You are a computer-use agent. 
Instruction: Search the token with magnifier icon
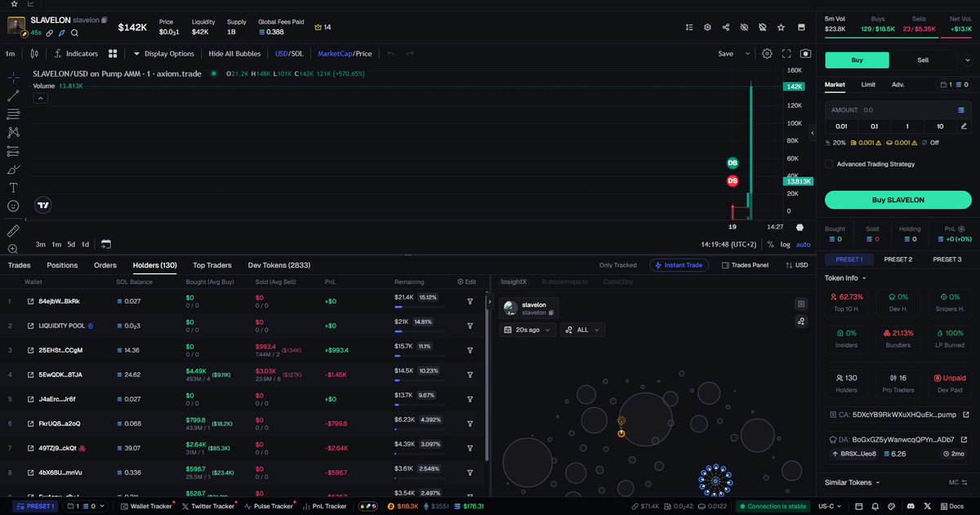coord(74,33)
